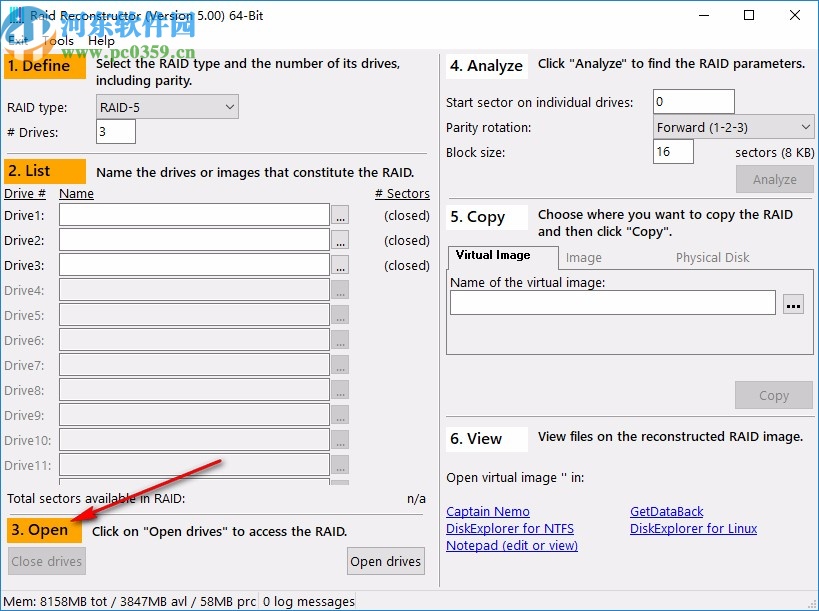The width and height of the screenshot is (819, 611).
Task: Click the Start sector input field
Action: pos(694,101)
